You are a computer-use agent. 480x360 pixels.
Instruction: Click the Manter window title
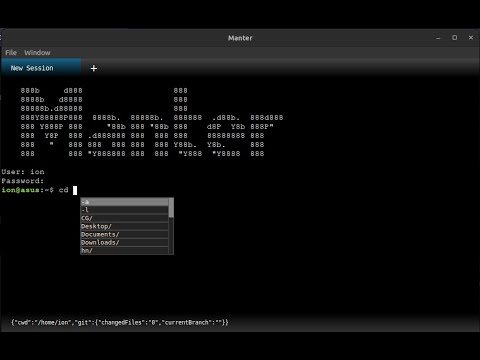240,38
